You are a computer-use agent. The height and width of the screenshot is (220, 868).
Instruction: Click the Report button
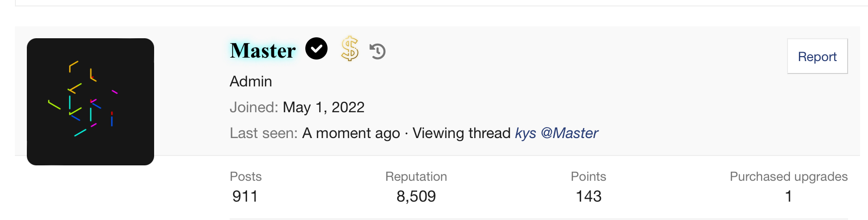coord(817,56)
